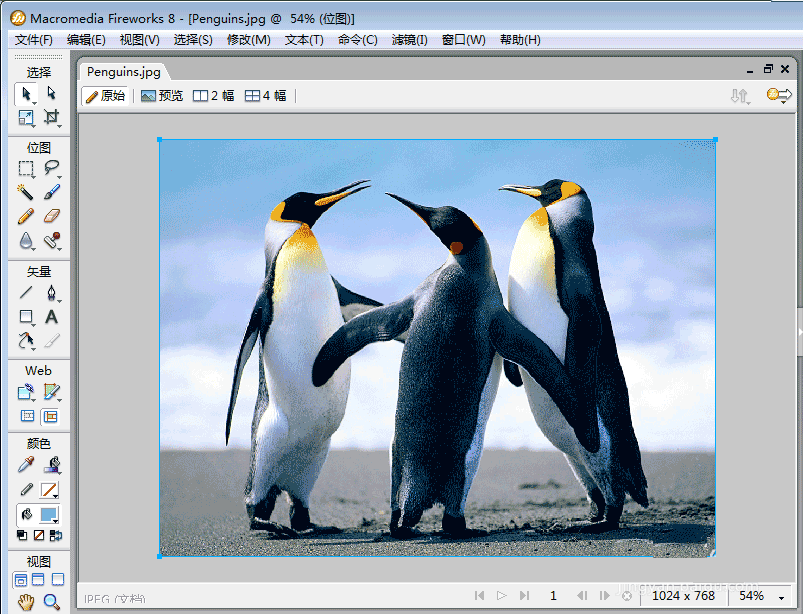Switch to Standard Screen view mode
The width and height of the screenshot is (803, 614).
pos(21,580)
